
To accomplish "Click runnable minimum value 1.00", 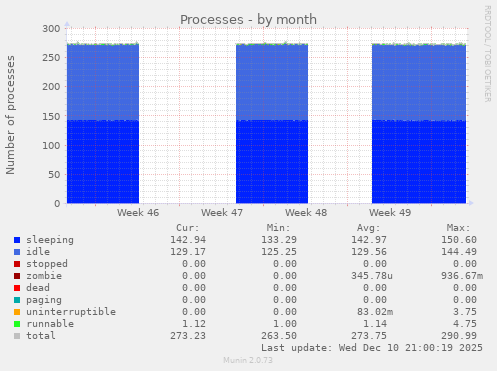I will tap(285, 324).
